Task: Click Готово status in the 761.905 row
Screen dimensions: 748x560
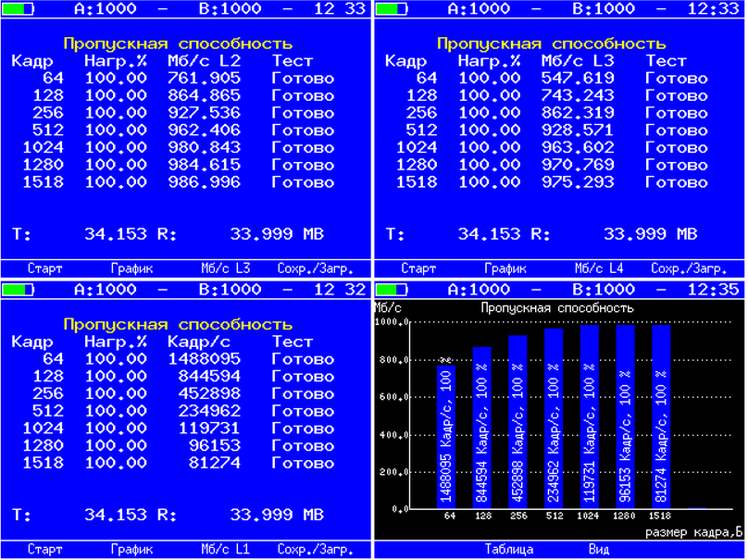Action: (x=303, y=79)
